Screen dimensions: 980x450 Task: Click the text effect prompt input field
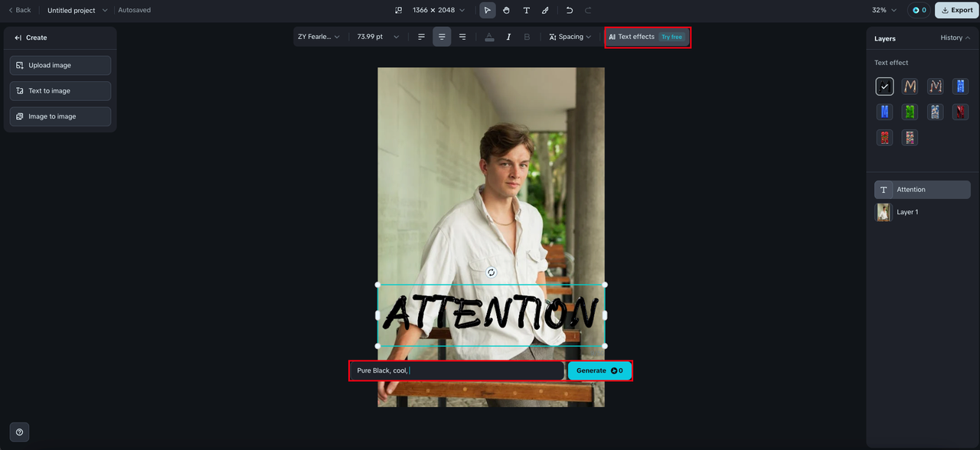(457, 370)
